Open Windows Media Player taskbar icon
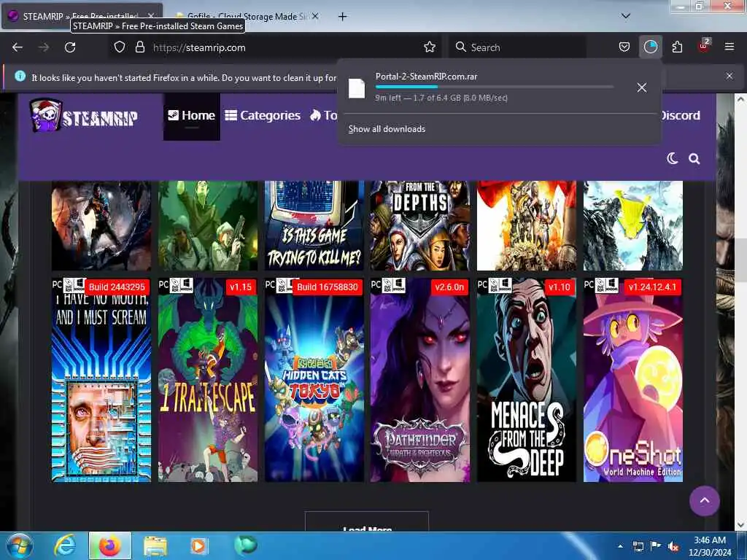The height and width of the screenshot is (560, 747). 199,546
